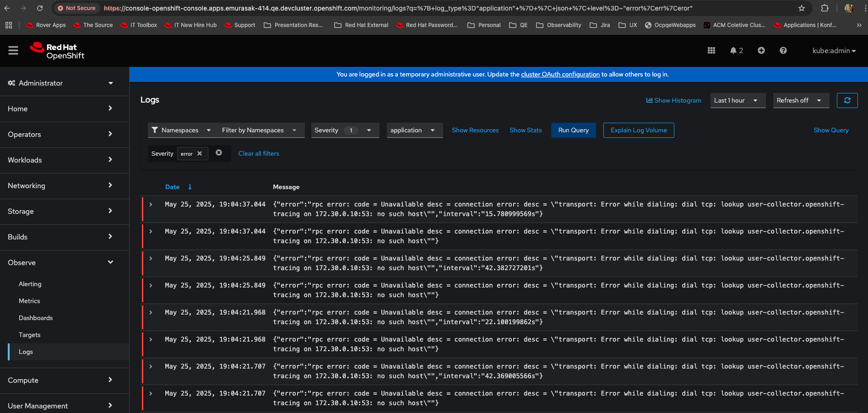This screenshot has height=413, width=868.
Task: Toggle Show Resources
Action: tap(475, 130)
